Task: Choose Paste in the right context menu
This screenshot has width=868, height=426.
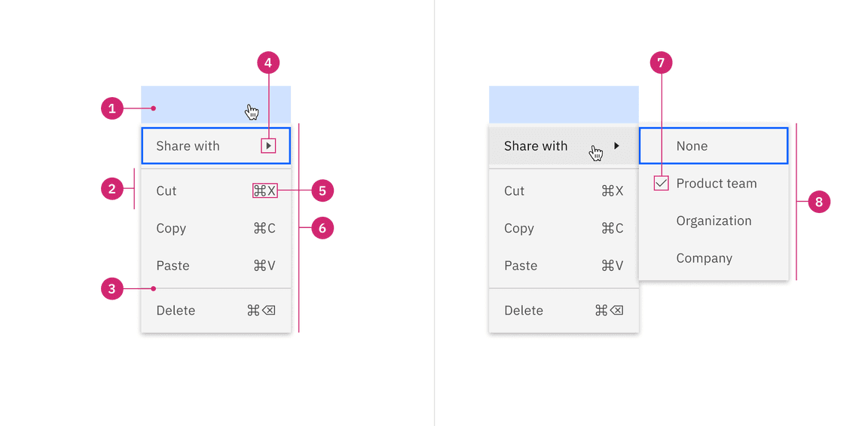Action: click(521, 266)
